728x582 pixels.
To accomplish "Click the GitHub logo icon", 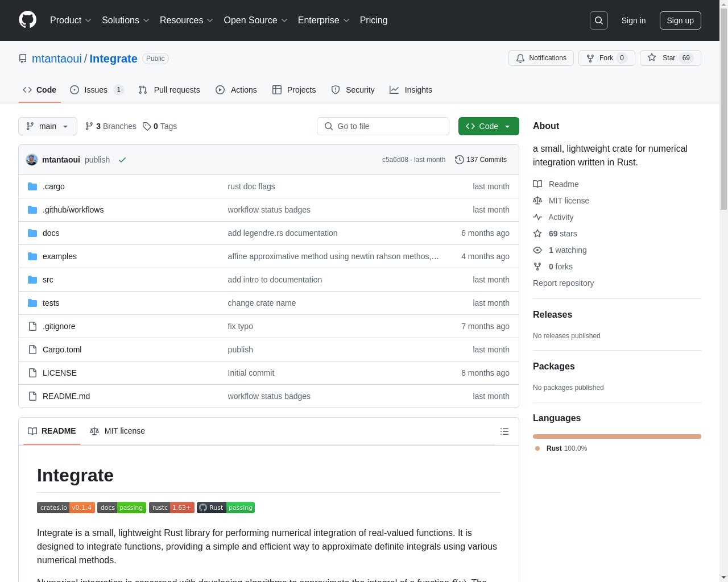I will (x=27, y=20).
